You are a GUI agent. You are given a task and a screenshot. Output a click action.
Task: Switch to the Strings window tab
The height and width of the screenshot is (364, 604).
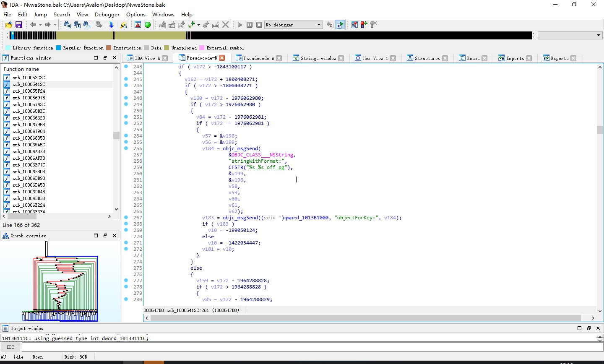[318, 58]
